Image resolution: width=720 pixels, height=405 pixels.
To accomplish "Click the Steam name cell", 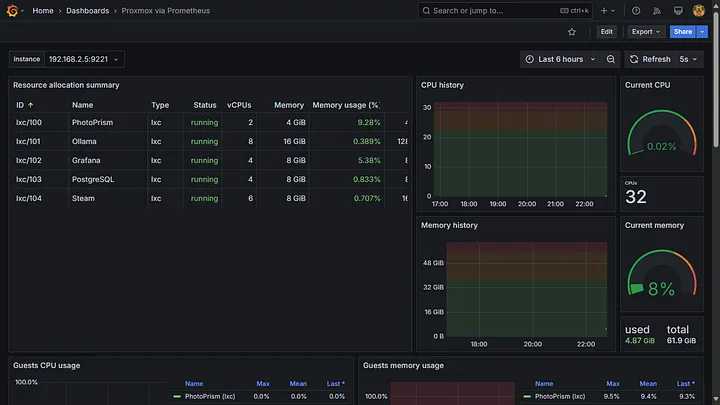I will [83, 198].
